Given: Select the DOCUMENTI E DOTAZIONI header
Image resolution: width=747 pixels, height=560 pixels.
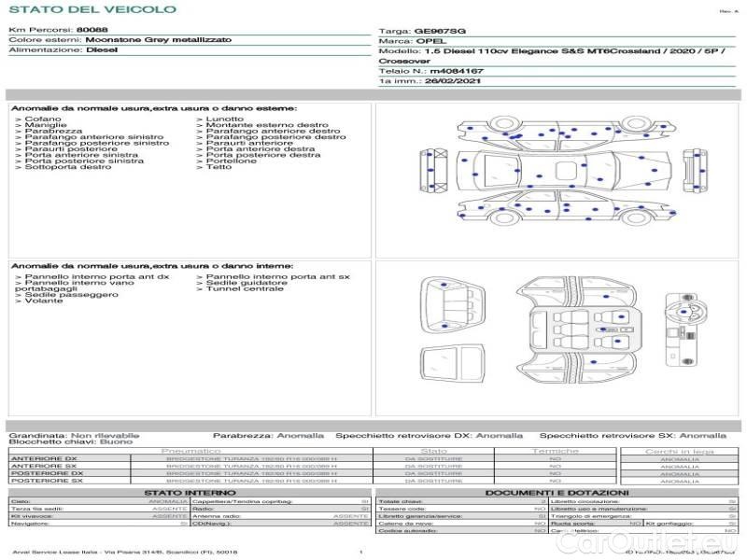Looking at the screenshot, I should point(556,492).
